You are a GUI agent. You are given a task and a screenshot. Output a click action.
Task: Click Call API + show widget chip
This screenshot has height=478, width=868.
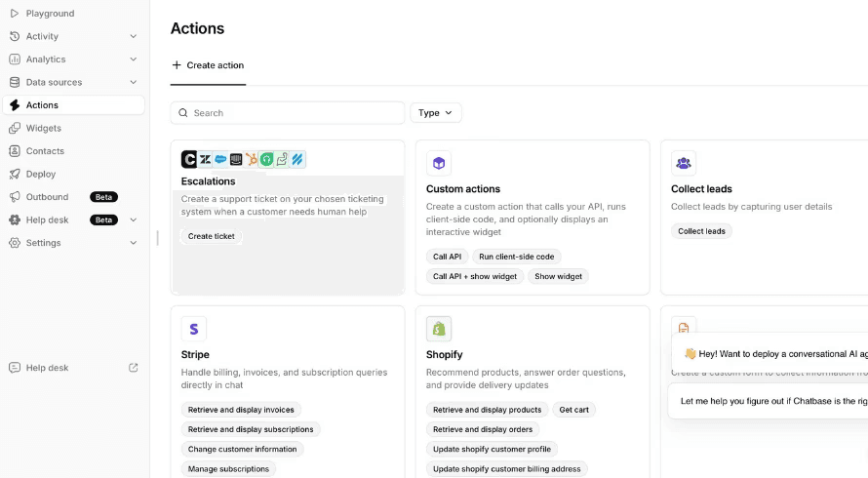coord(475,276)
